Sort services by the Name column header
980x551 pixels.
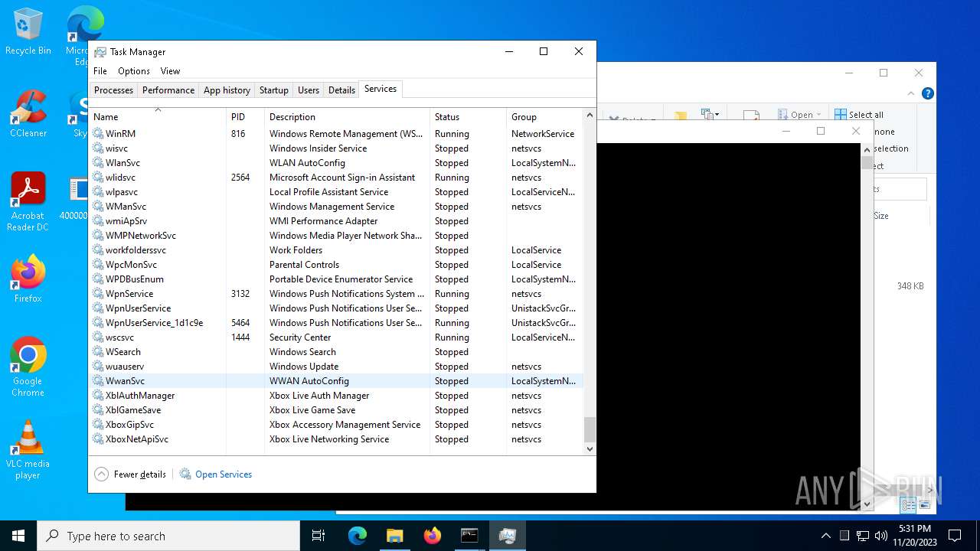coord(158,117)
